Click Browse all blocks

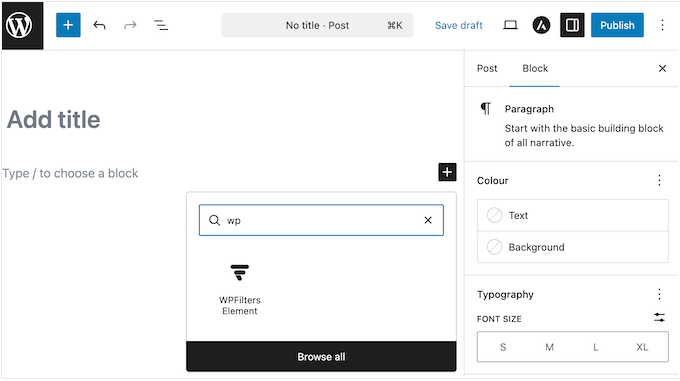321,357
